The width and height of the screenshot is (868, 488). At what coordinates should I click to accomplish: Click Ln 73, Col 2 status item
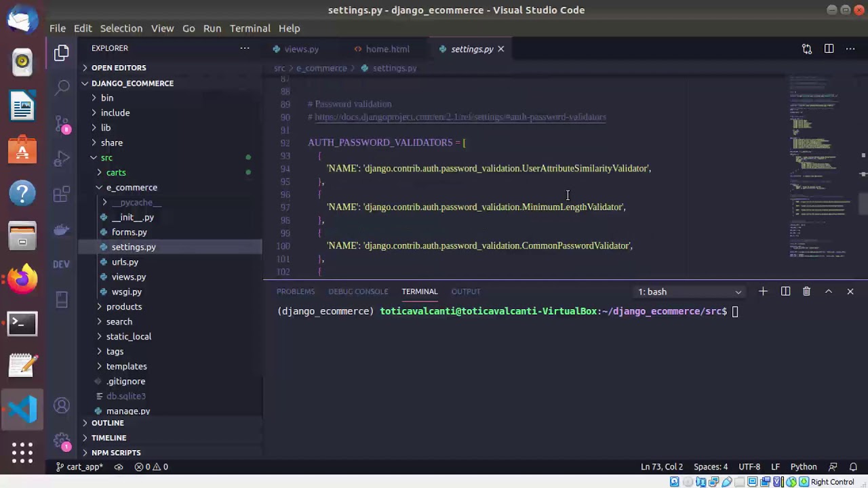point(661,466)
